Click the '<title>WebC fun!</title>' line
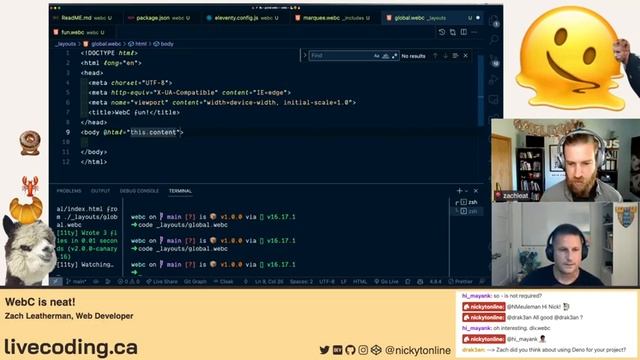Viewport: 640px width, 360px height. point(134,112)
